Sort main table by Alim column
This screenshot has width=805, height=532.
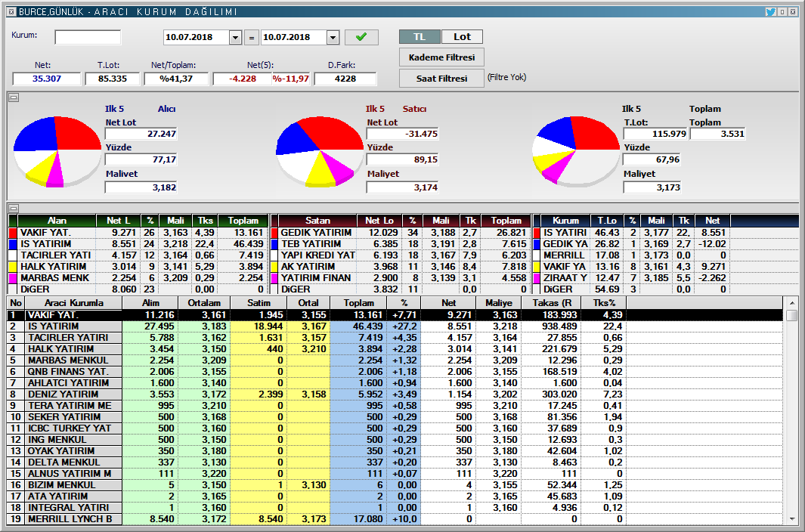(x=150, y=303)
